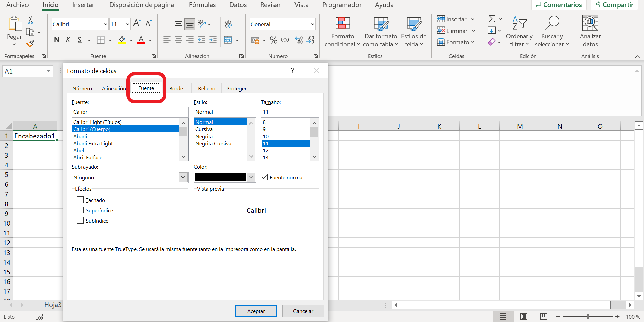644x322 pixels.
Task: Align text left in ribbon
Action: [167, 40]
